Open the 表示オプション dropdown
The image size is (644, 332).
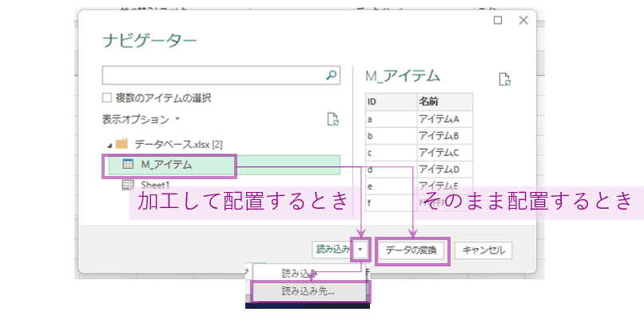[x=141, y=119]
